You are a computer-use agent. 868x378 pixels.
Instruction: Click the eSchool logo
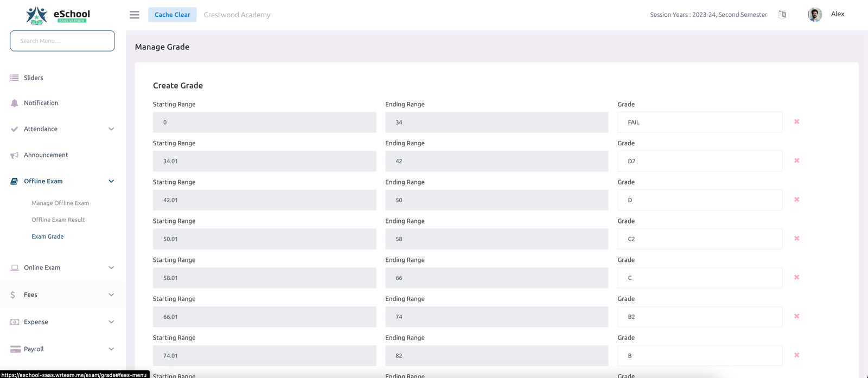coord(59,15)
